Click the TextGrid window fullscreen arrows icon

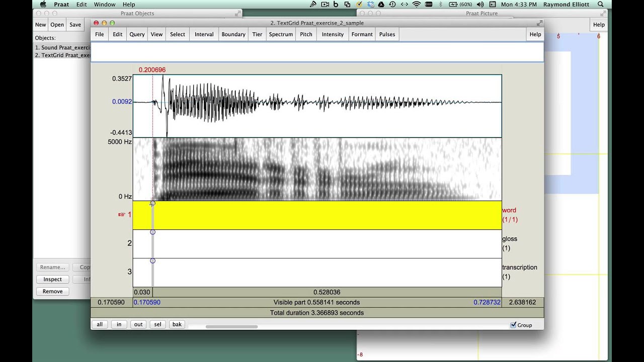pos(539,23)
